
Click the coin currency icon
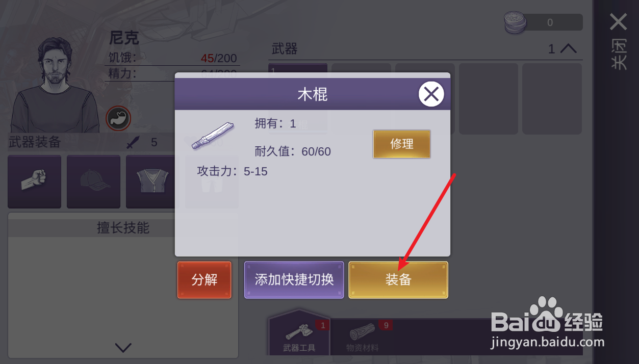click(516, 22)
